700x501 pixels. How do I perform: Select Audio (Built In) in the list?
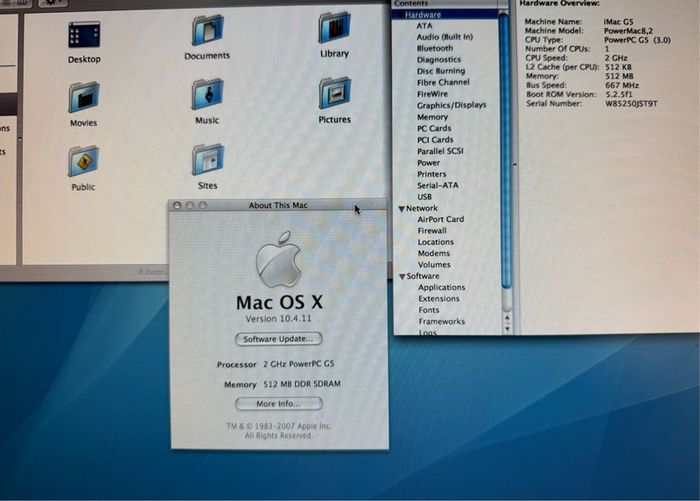tap(445, 37)
